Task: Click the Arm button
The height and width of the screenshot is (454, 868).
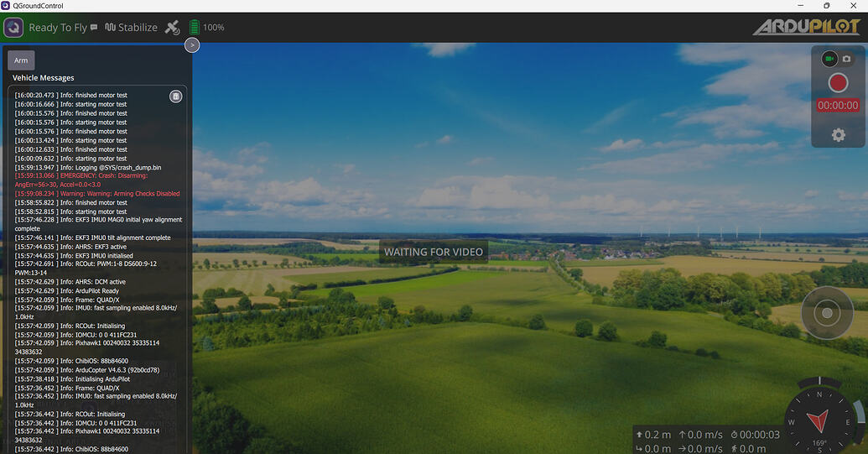Action: (x=21, y=60)
